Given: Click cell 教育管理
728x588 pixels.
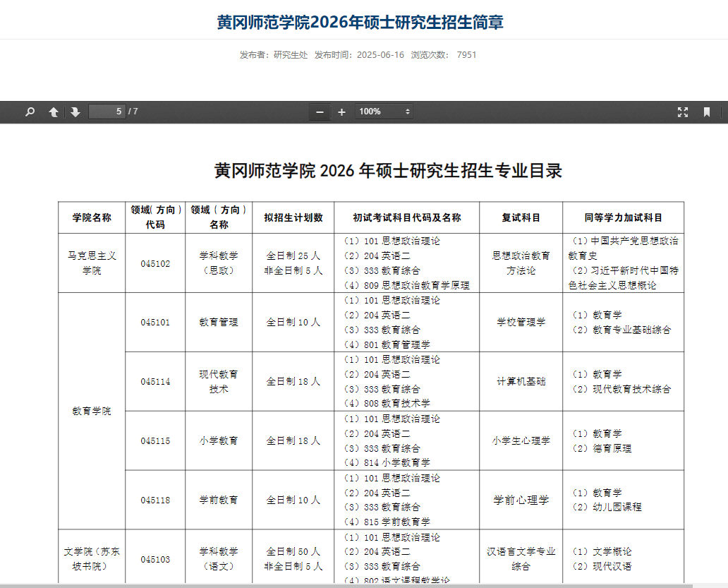Looking at the screenshot, I should click(x=219, y=323).
